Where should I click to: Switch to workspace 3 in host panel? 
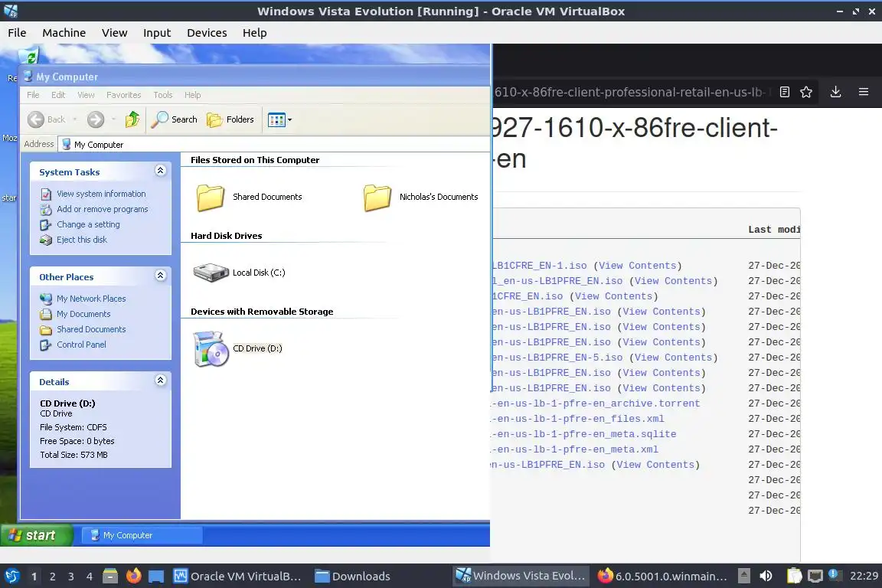pos(71,577)
